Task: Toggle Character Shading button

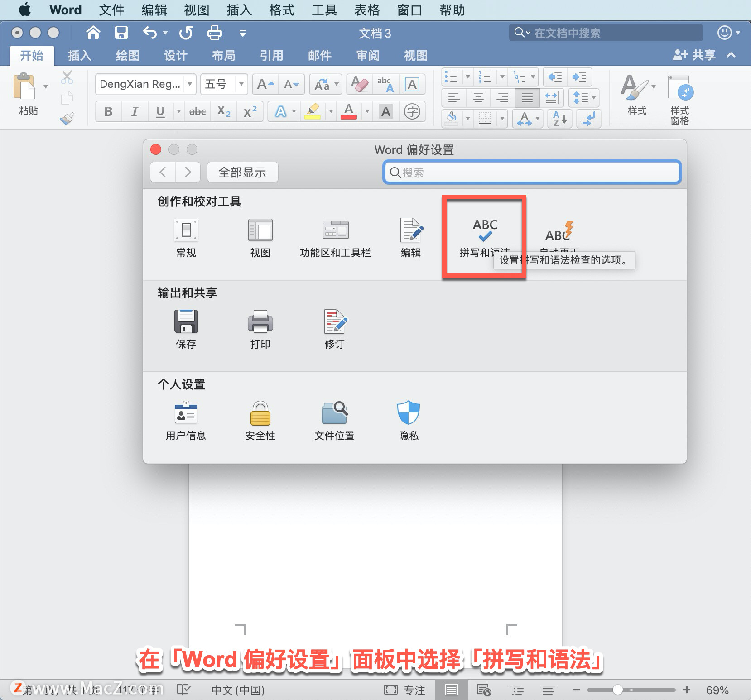Action: click(x=386, y=111)
